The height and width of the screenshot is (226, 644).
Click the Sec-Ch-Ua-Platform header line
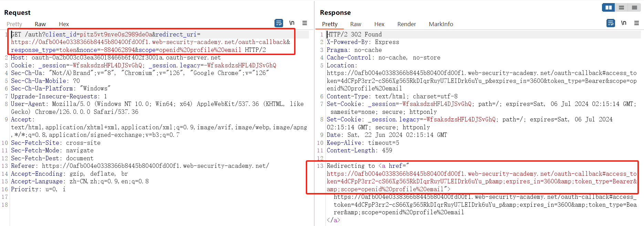[61, 88]
